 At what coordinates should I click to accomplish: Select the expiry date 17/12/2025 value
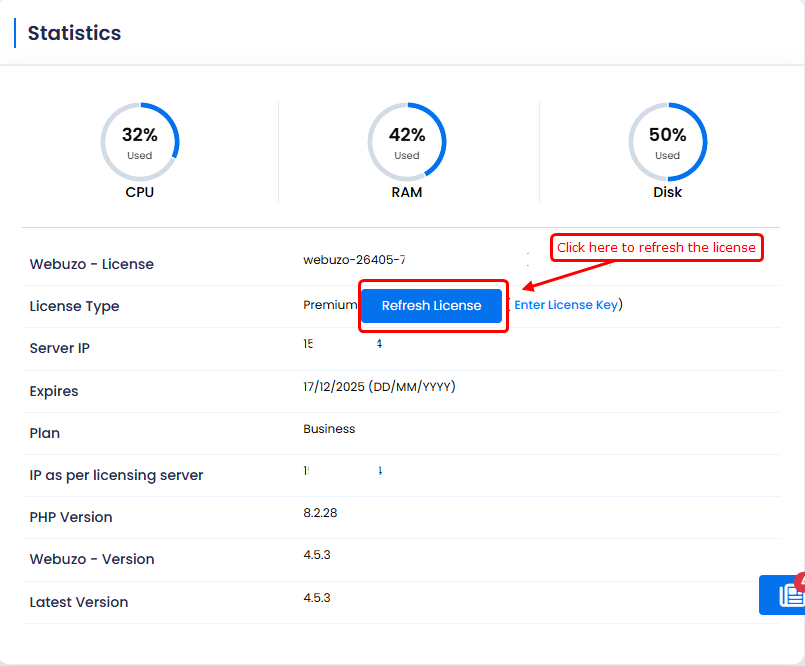(379, 387)
